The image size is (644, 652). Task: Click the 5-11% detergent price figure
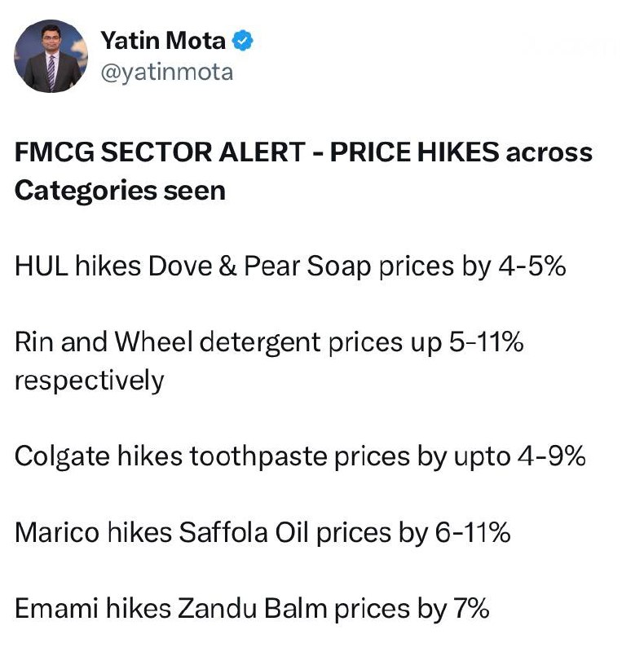click(486, 342)
